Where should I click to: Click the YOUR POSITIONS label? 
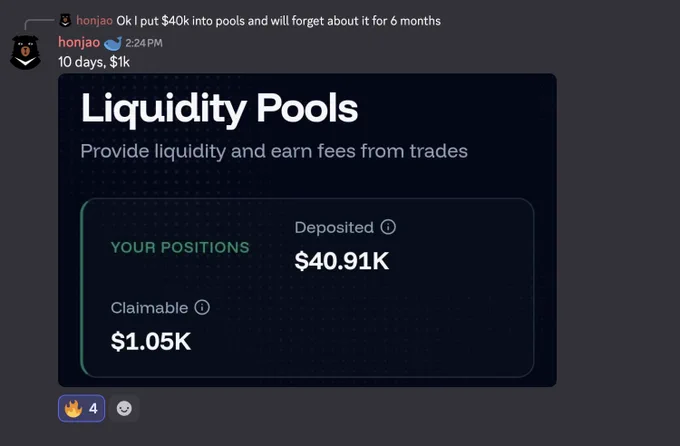180,247
